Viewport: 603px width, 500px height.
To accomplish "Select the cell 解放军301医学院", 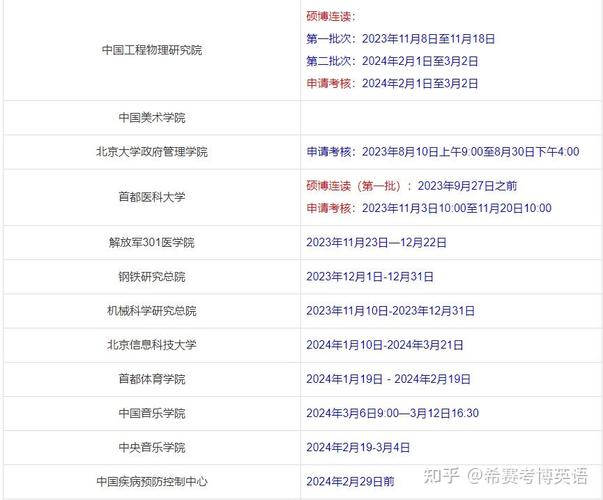I will point(152,243).
